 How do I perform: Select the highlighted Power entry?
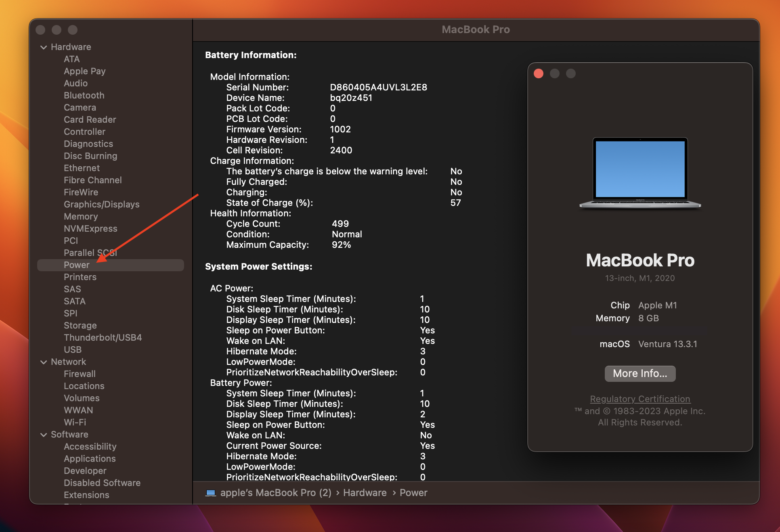[x=111, y=265]
